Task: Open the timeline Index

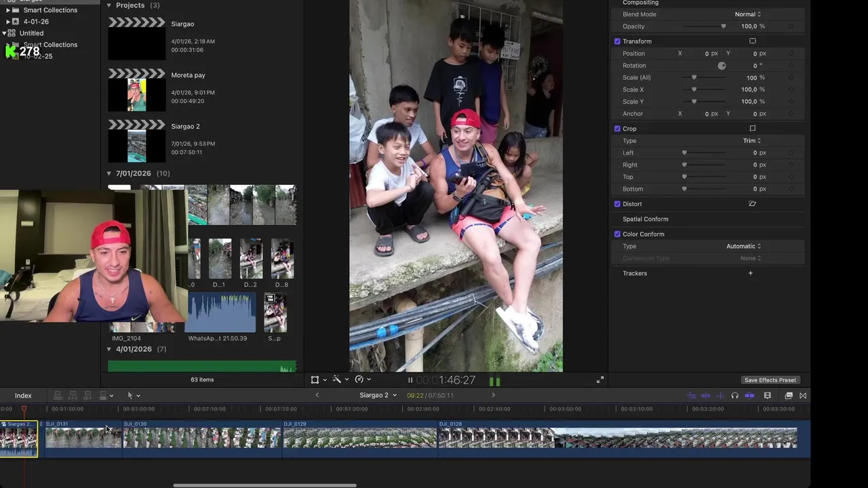Action: [23, 396]
